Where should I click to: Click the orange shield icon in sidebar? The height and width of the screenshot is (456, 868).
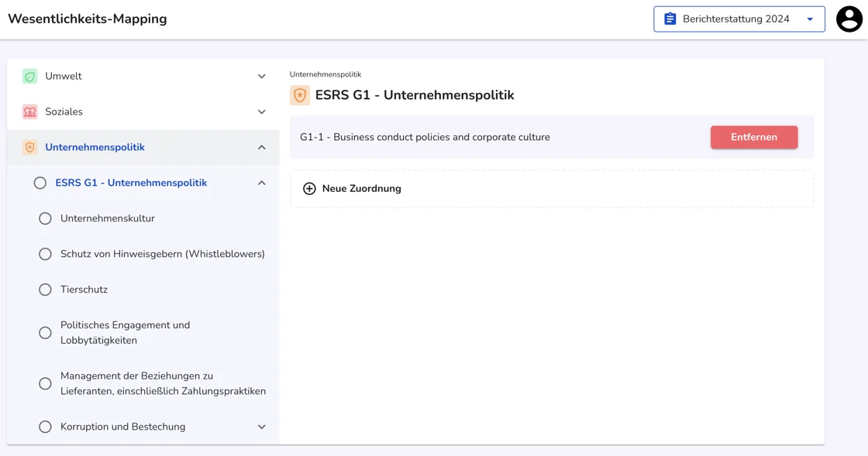pos(29,147)
